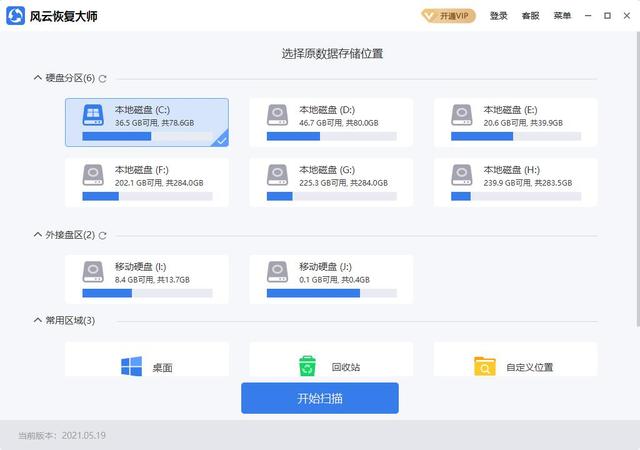Toggle the checkmark on drive C: card
Viewport: 640px width, 450px height.
click(x=221, y=140)
